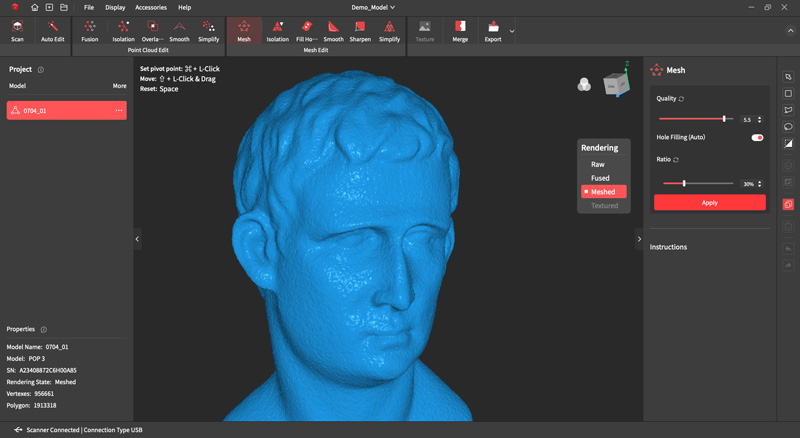Screen dimensions: 800x438
Task: Collapse the right Mesh panel arrow
Action: coord(639,239)
